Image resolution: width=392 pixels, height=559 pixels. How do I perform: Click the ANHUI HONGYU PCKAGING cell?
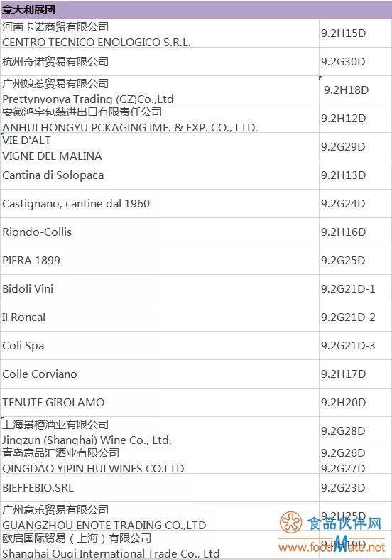pyautogui.click(x=160, y=119)
